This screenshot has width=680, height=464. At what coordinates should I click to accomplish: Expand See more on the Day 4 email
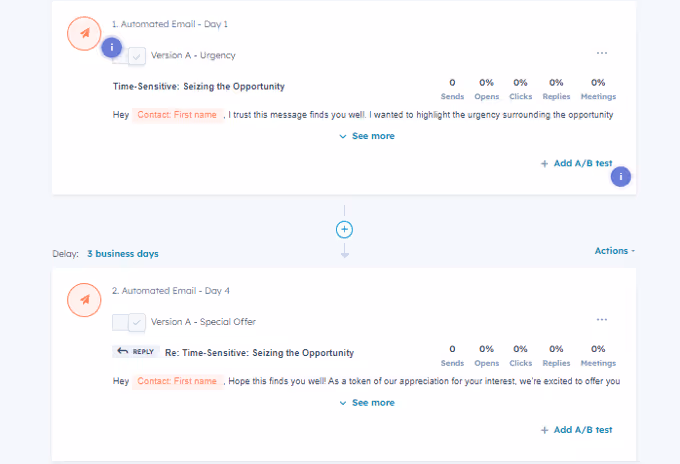point(367,403)
